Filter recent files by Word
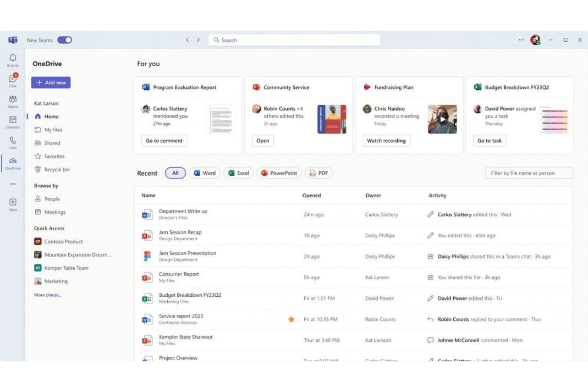Viewport: 588px width, 392px height. click(x=205, y=173)
